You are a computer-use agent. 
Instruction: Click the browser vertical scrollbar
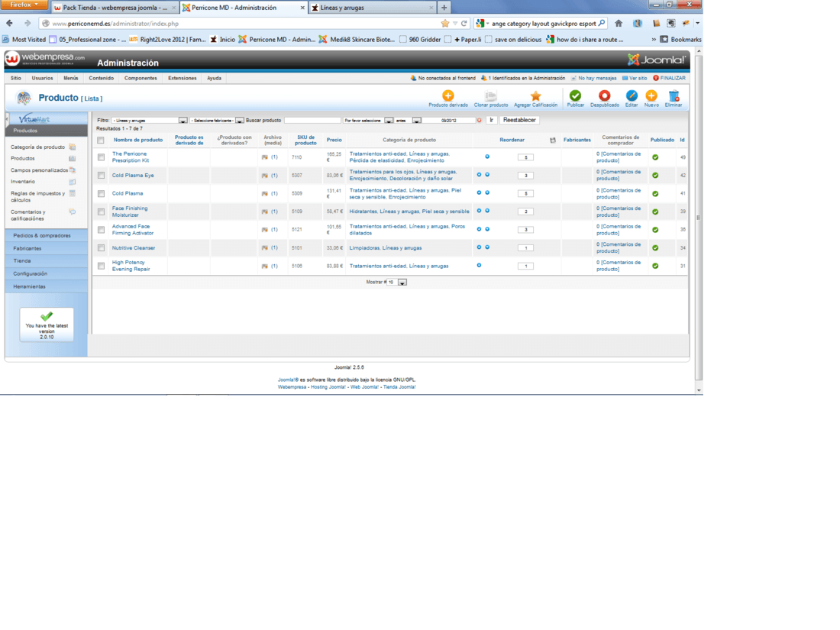[699, 218]
